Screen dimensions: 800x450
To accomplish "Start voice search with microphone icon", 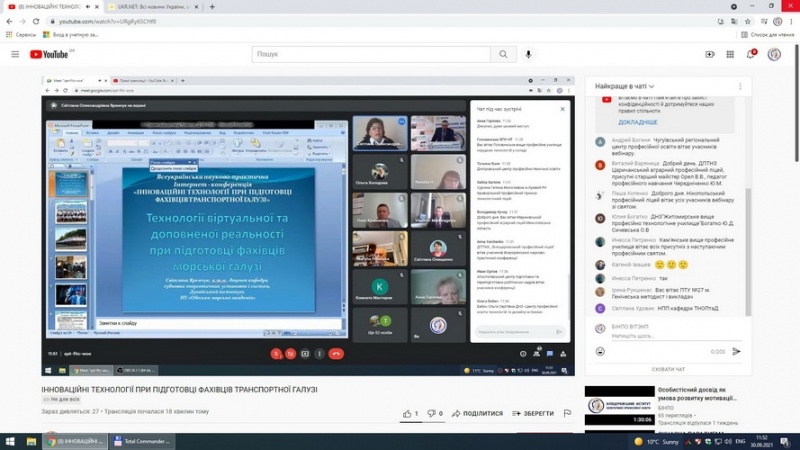I will pyautogui.click(x=529, y=54).
